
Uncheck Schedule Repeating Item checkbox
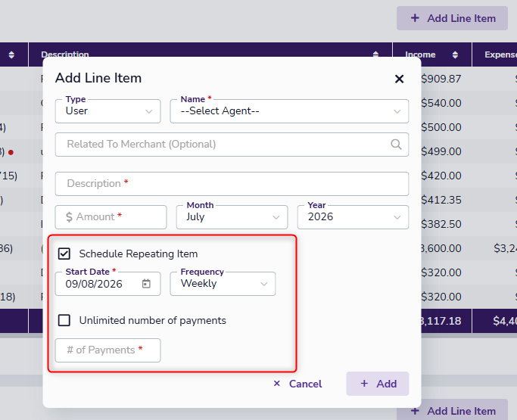click(x=64, y=254)
